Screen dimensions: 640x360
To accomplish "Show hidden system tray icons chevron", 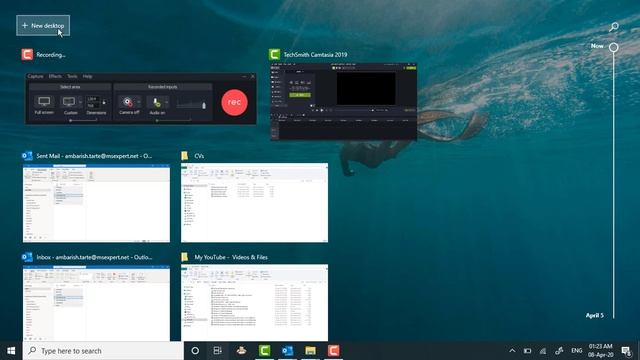I will pyautogui.click(x=512, y=351).
